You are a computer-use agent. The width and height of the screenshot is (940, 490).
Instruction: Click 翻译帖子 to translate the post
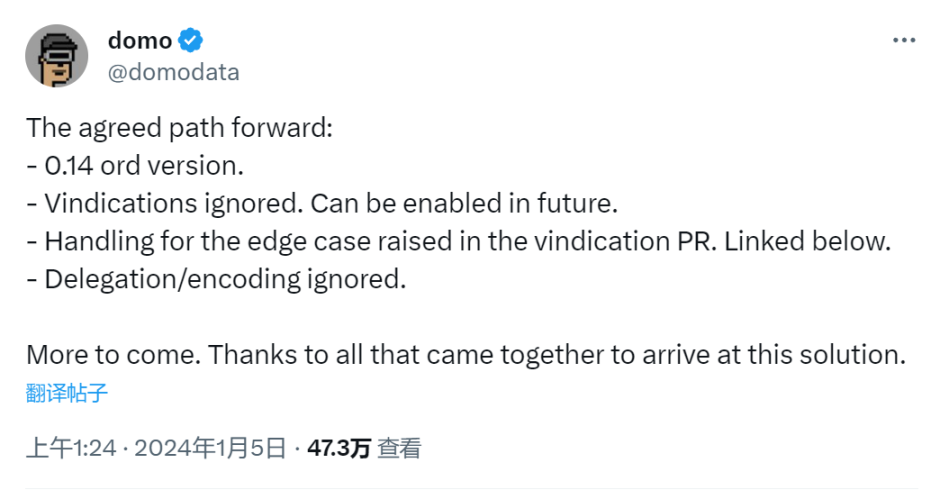coord(67,393)
